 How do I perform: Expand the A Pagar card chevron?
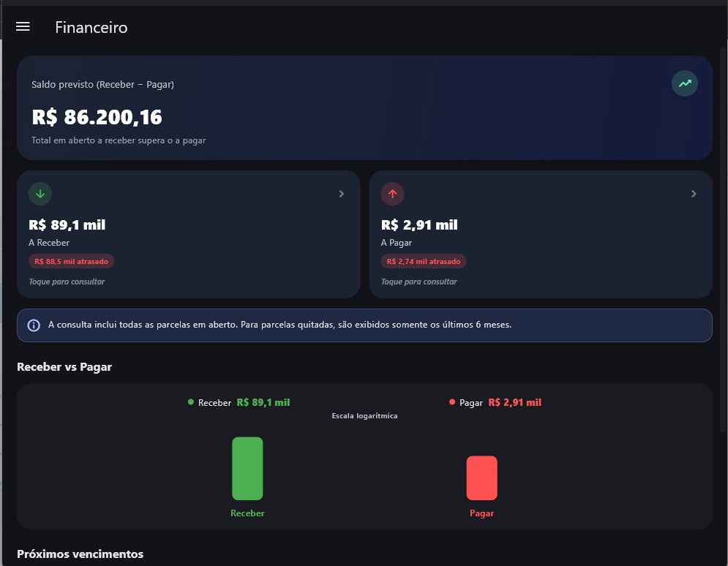694,194
